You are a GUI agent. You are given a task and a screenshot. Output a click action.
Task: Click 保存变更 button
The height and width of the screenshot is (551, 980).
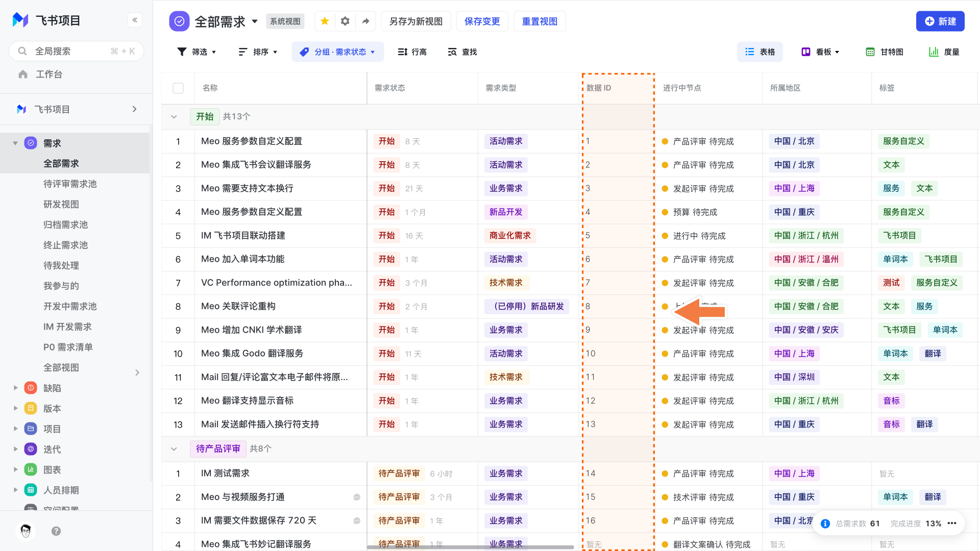(482, 21)
